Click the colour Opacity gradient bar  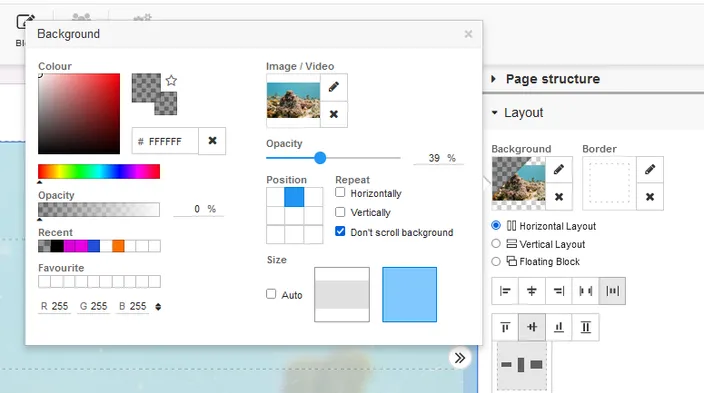point(99,210)
